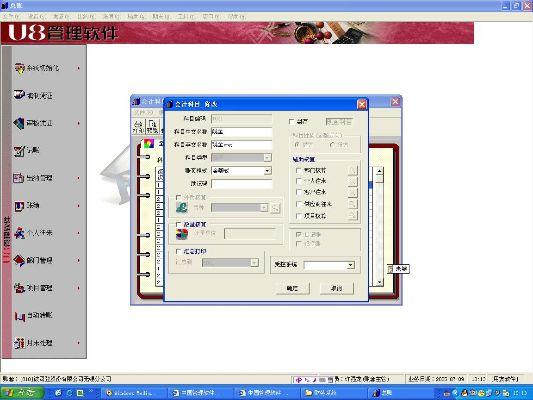Click the fill voucher (填制凭证) sidebar icon
Image resolution: width=533 pixels, height=400 pixels.
(19, 94)
